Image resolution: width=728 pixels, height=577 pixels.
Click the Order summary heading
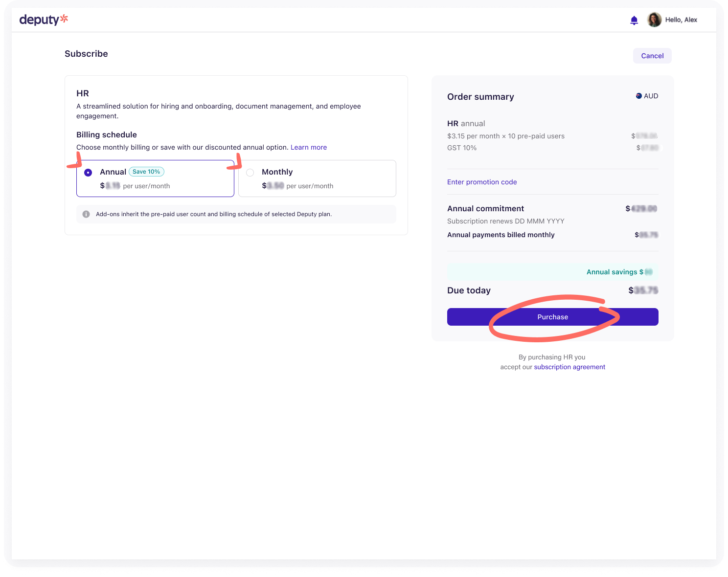pos(480,97)
